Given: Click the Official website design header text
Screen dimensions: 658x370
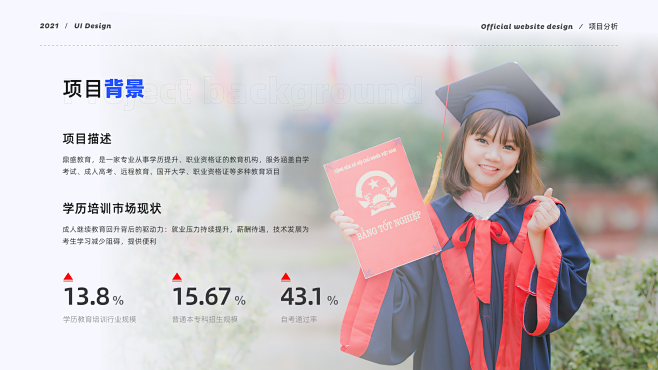Looking at the screenshot, I should click(527, 26).
